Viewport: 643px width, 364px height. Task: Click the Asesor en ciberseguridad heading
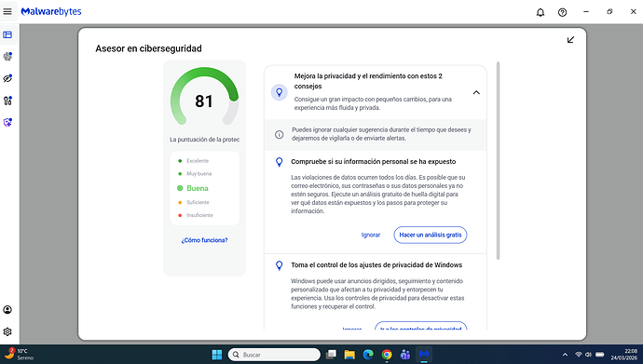click(x=148, y=48)
